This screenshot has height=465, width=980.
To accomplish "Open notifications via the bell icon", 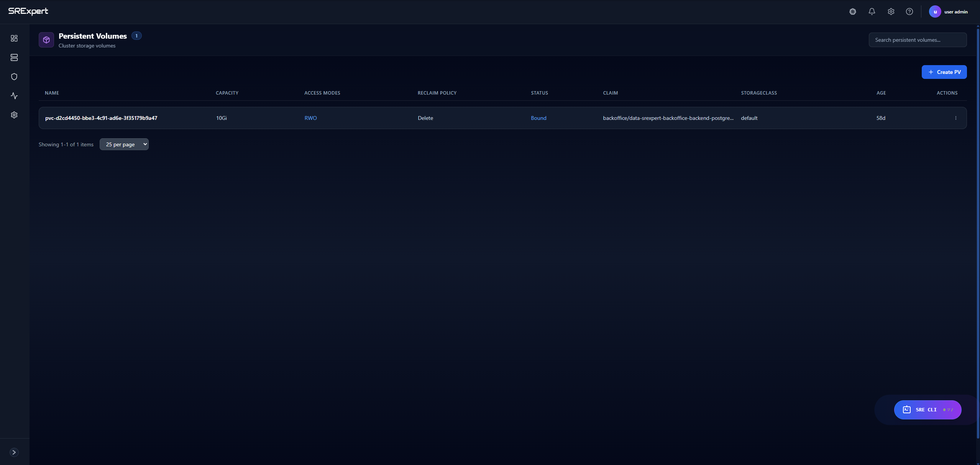I will click(872, 11).
